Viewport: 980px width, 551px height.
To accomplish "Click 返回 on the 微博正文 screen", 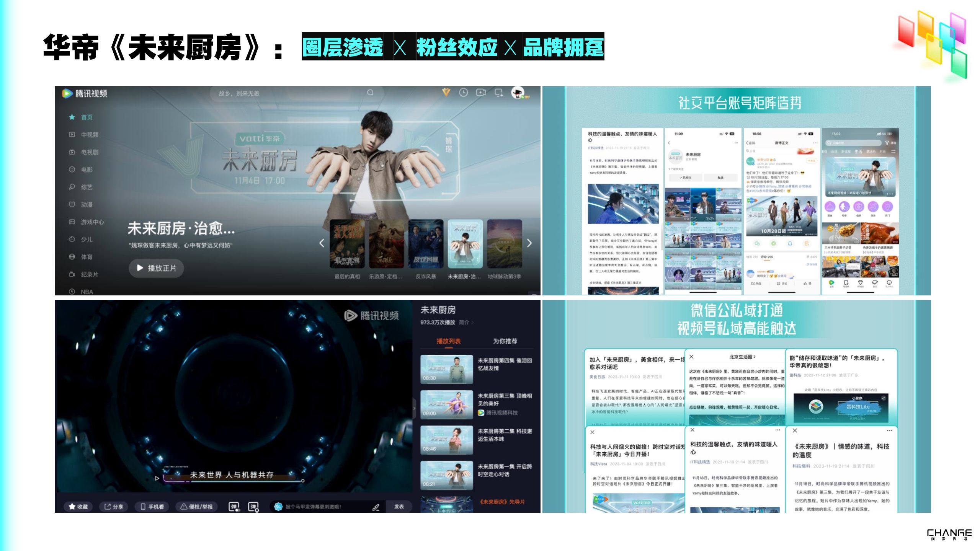I will pos(751,143).
